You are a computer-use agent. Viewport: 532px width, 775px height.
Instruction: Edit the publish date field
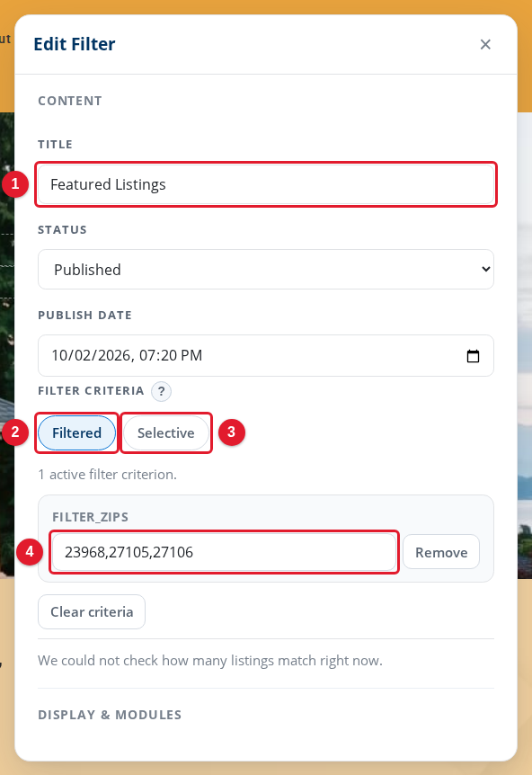(x=266, y=355)
